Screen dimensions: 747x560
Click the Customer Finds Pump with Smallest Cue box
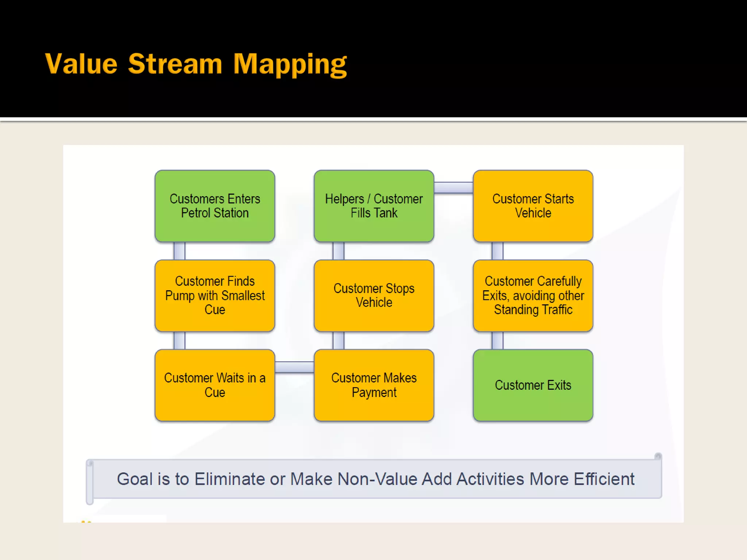point(215,295)
